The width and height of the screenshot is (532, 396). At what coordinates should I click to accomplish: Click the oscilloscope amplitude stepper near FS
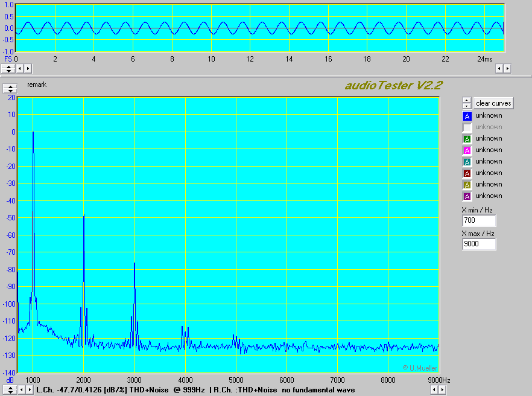tap(8, 69)
